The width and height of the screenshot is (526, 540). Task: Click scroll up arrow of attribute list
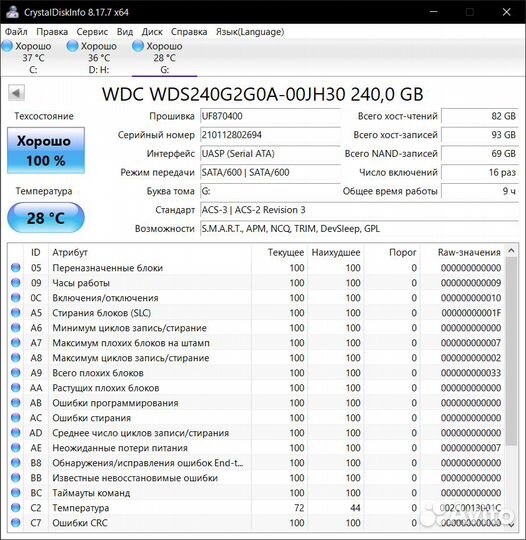(x=511, y=251)
